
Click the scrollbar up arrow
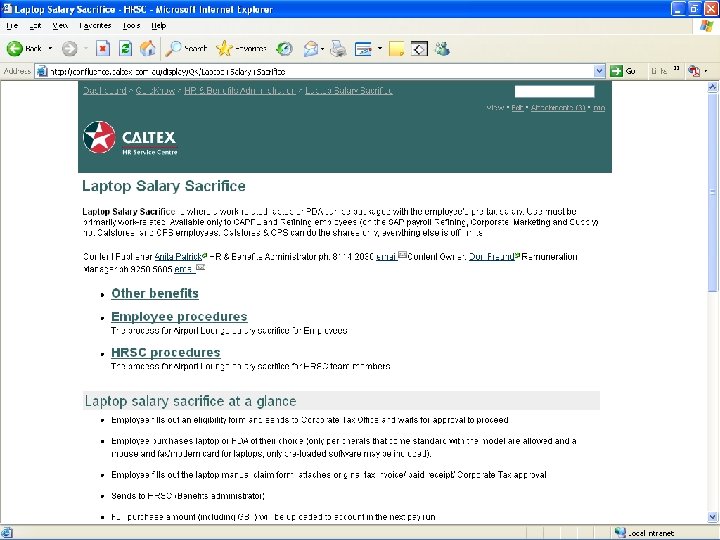click(x=713, y=87)
